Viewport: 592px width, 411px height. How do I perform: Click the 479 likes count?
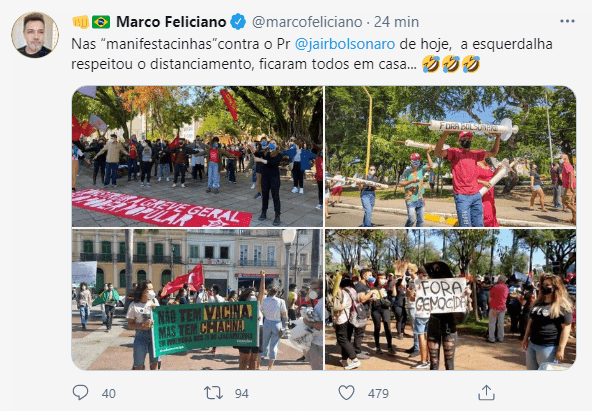378,394
